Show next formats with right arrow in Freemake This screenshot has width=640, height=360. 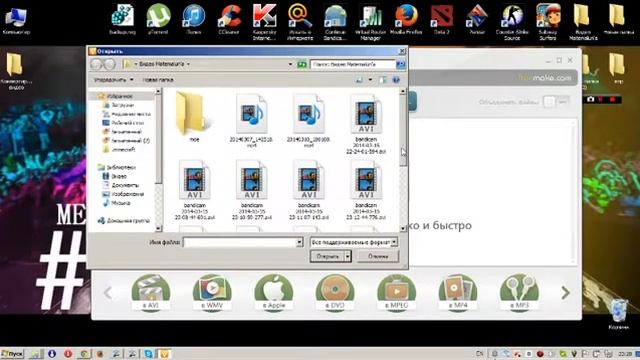(x=565, y=293)
